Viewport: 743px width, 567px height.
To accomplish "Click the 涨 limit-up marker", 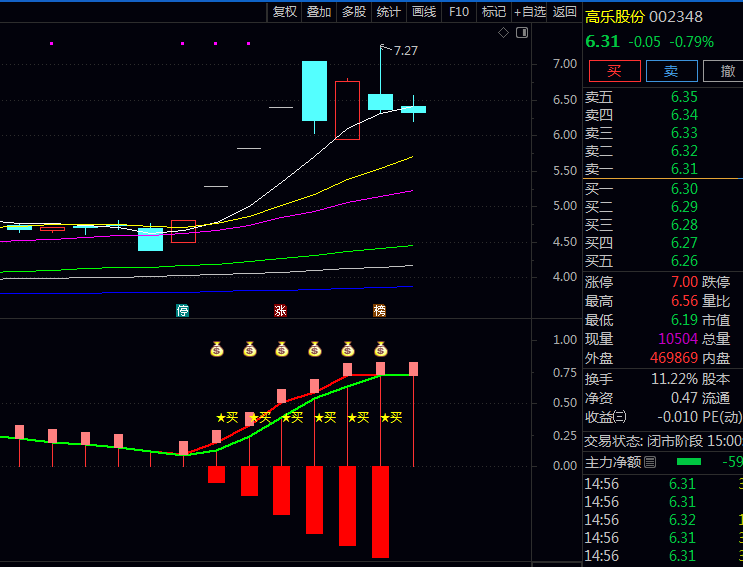I will pyautogui.click(x=281, y=311).
